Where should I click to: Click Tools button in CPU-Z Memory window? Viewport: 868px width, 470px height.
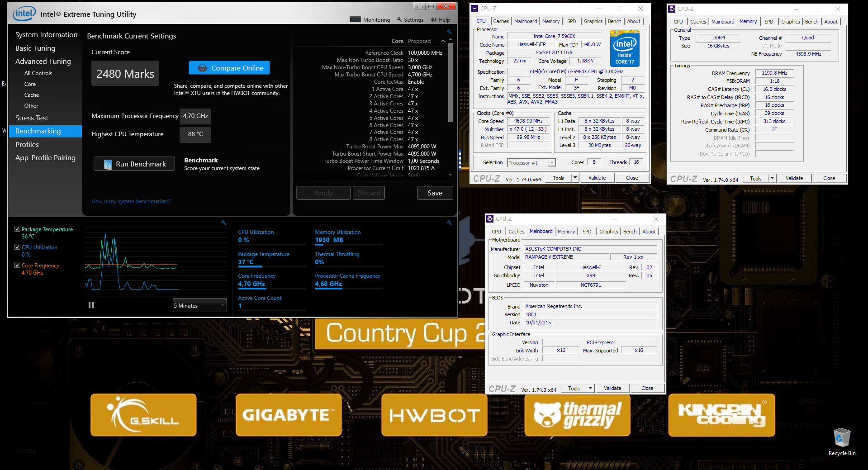pos(756,179)
